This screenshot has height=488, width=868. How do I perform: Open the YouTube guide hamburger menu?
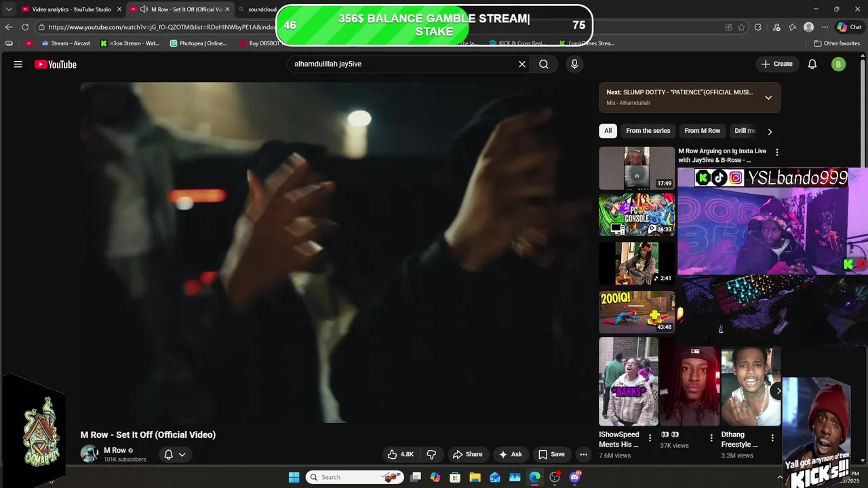tap(18, 64)
